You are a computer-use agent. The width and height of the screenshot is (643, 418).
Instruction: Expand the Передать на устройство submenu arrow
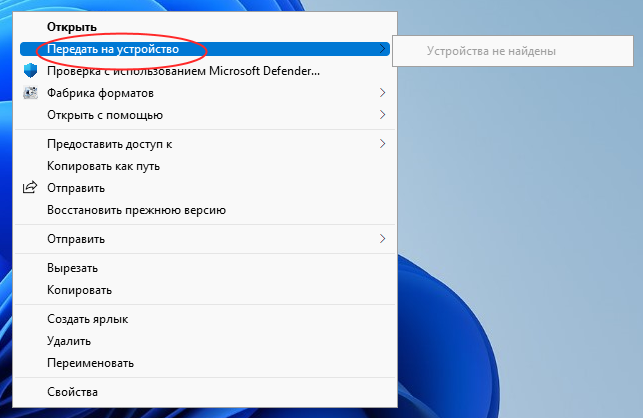pos(382,49)
